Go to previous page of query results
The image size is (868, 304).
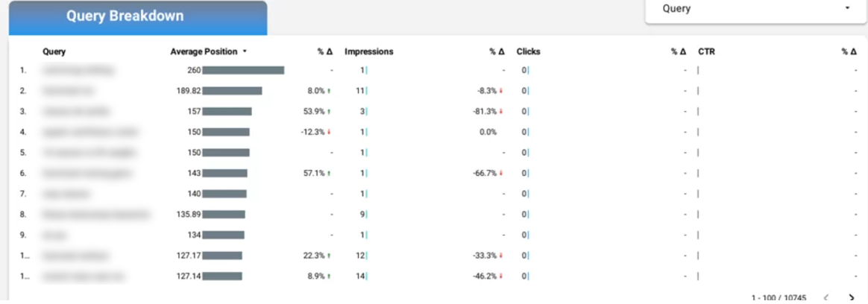point(826,298)
